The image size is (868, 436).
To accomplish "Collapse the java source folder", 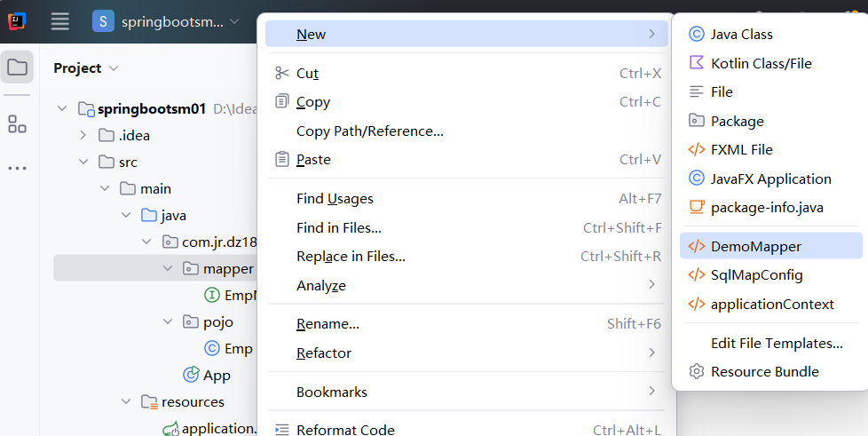I will 126,215.
